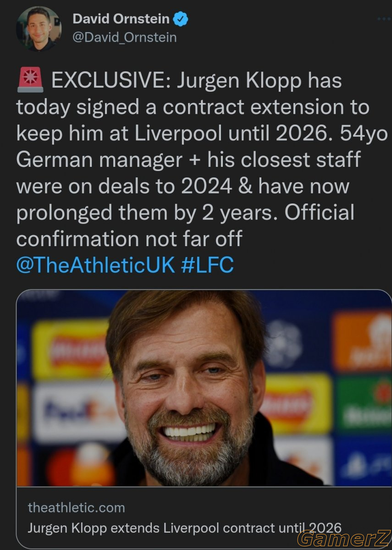Open the Jurgen Klopp article photo

(204, 388)
